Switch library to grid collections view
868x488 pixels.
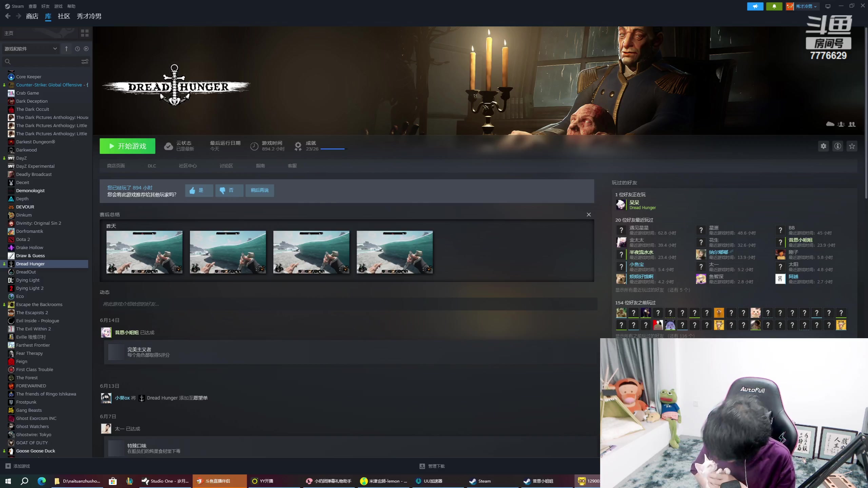point(84,33)
